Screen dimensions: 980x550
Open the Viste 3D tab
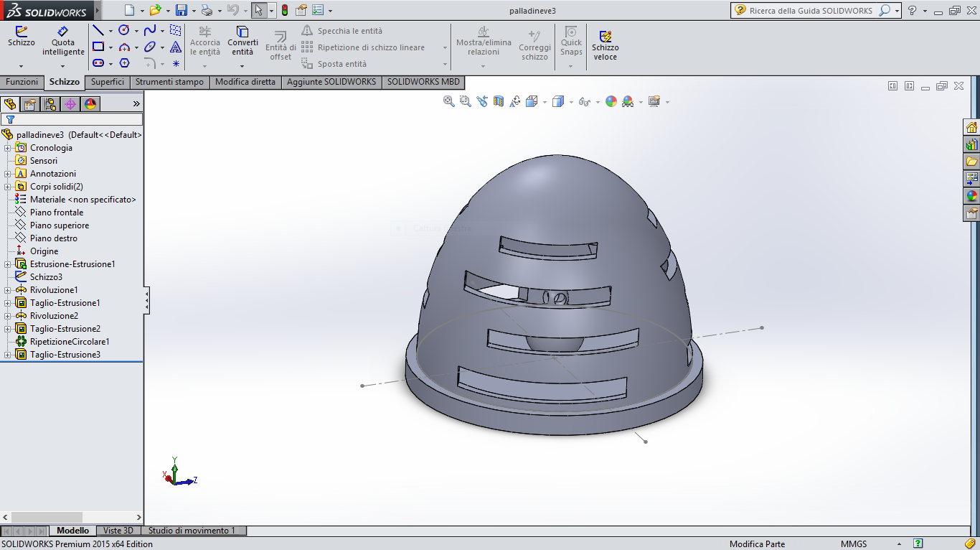118,531
